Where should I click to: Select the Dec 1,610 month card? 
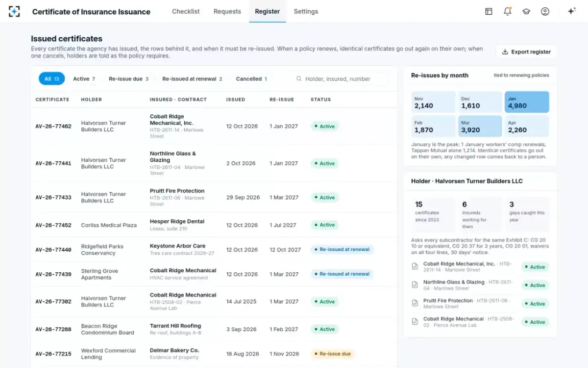(x=480, y=102)
